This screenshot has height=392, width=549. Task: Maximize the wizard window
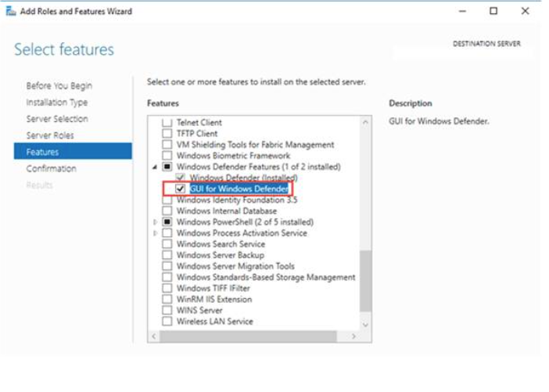pos(493,11)
